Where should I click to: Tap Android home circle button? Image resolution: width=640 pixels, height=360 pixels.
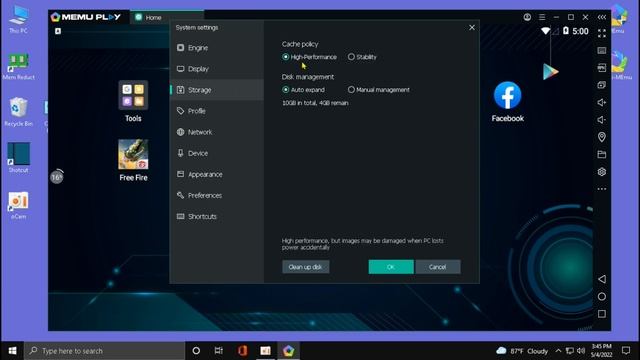602,297
